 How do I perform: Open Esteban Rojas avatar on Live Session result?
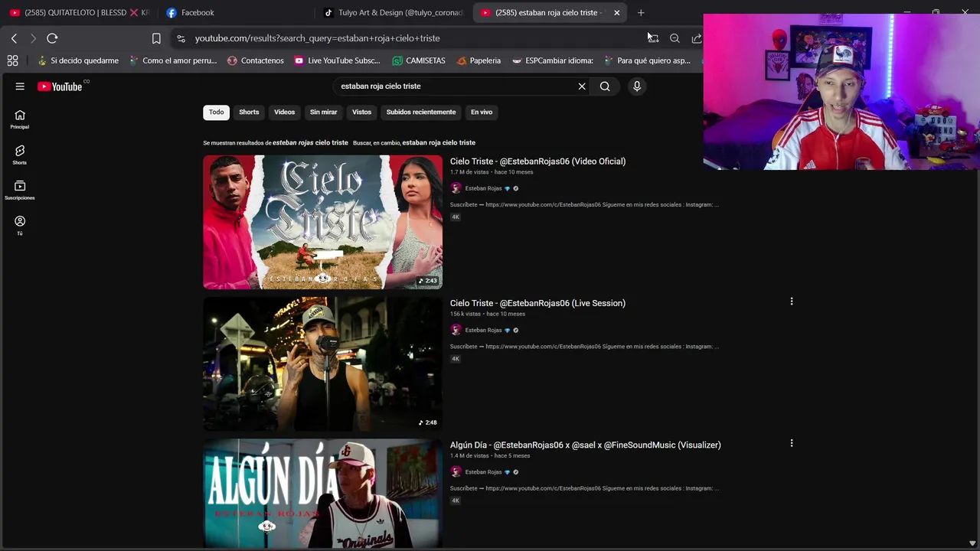tap(456, 330)
